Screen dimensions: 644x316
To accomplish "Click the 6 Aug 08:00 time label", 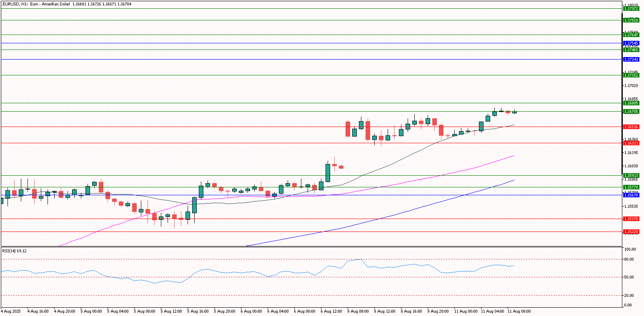I will click(304, 311).
